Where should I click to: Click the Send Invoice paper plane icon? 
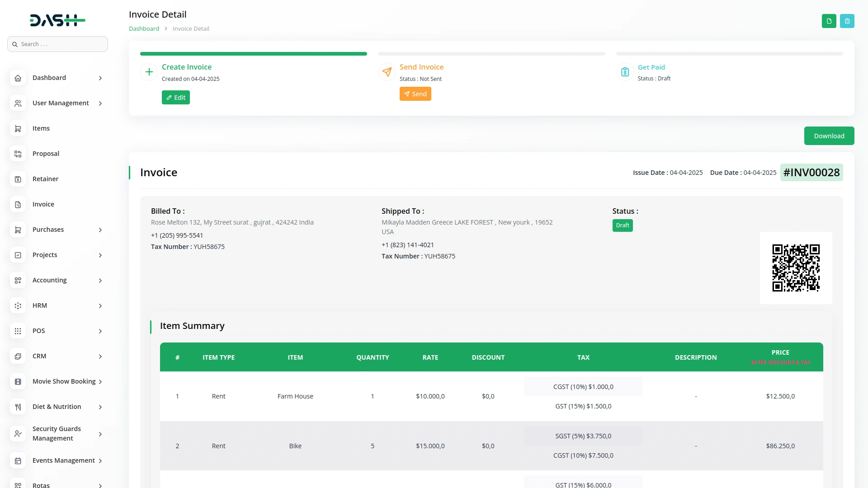tap(387, 72)
